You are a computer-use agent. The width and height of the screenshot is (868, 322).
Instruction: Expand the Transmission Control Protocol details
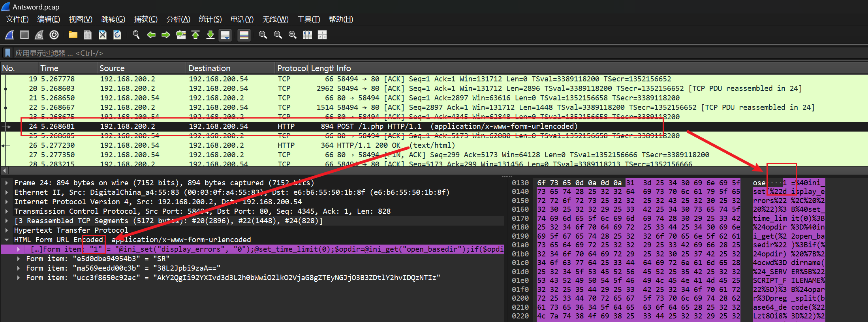7,211
